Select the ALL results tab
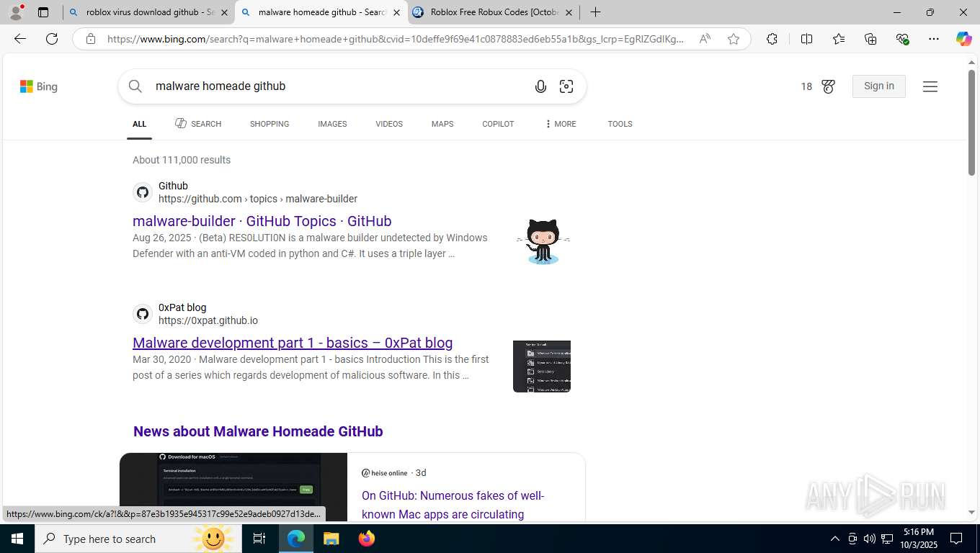Image resolution: width=980 pixels, height=553 pixels. pyautogui.click(x=139, y=124)
